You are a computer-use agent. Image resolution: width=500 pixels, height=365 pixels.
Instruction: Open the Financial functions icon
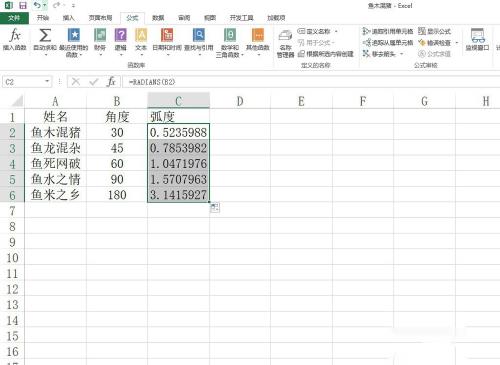(100, 35)
